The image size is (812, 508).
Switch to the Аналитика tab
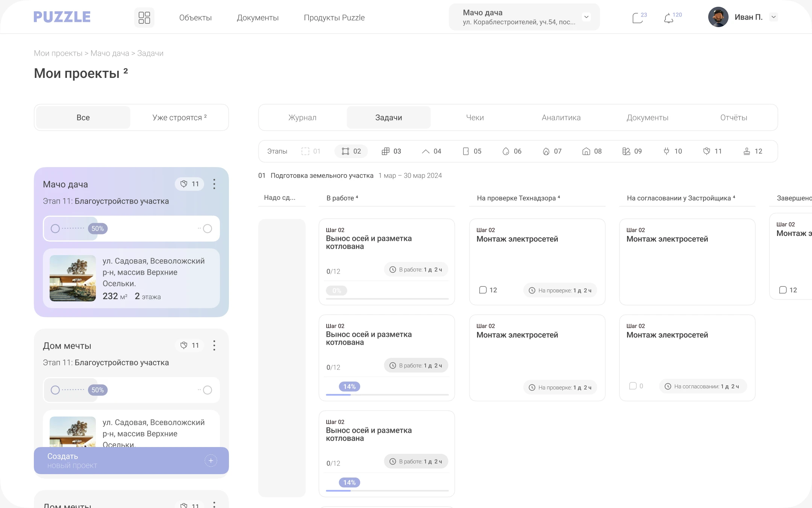[x=561, y=118]
